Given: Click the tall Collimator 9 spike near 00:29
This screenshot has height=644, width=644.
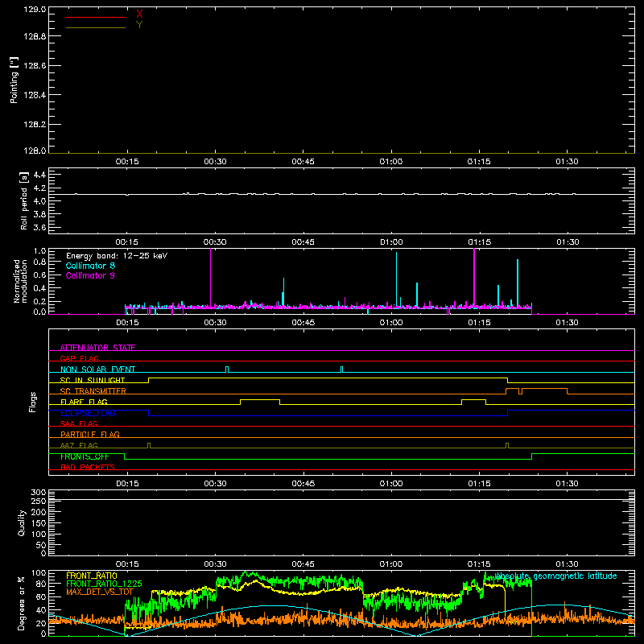Looking at the screenshot, I should tap(211, 277).
